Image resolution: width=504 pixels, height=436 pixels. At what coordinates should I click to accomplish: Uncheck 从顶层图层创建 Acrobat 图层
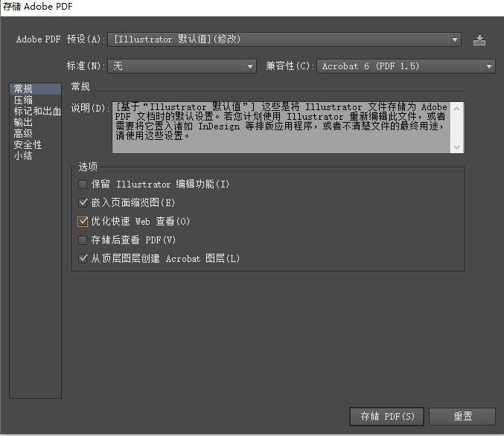tap(83, 258)
